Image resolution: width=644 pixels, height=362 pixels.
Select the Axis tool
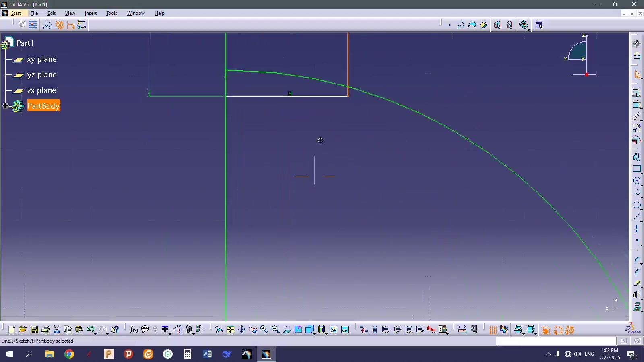636,229
